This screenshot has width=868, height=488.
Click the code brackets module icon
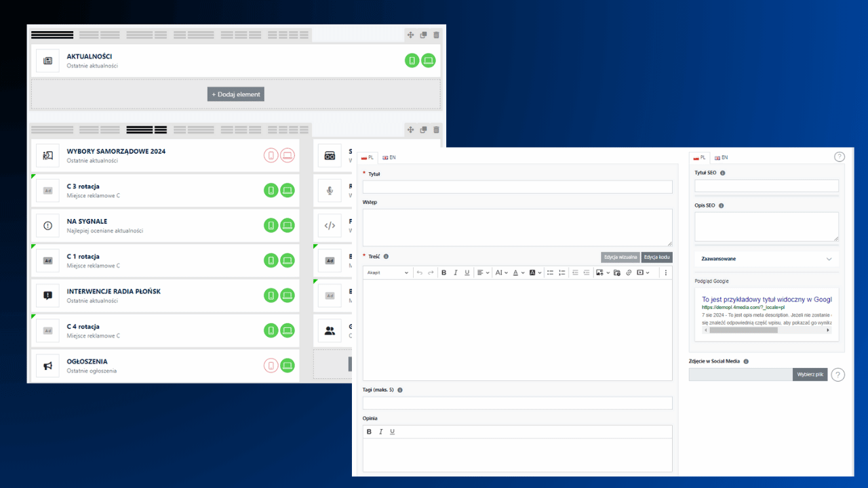tap(330, 226)
